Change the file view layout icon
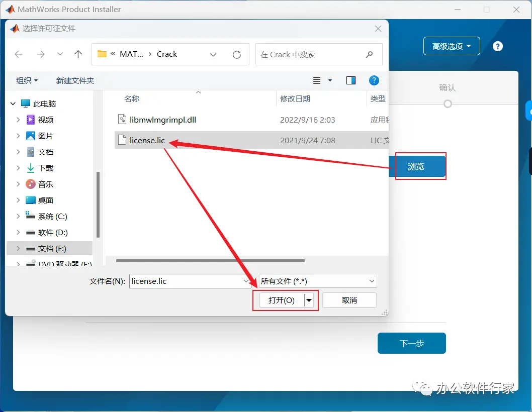The width and height of the screenshot is (532, 412). 317,80
